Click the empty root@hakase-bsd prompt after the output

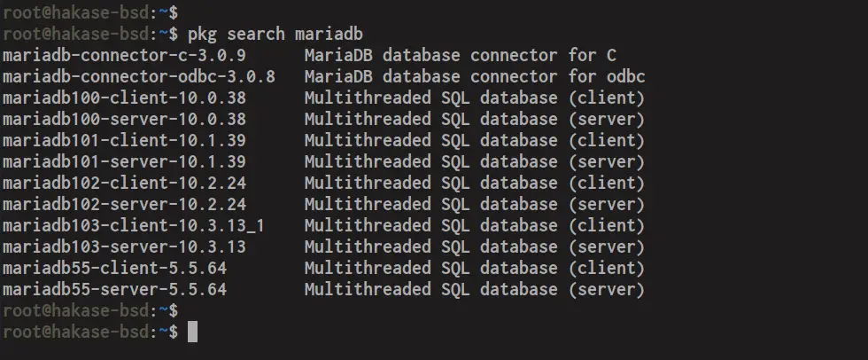pyautogui.click(x=90, y=310)
